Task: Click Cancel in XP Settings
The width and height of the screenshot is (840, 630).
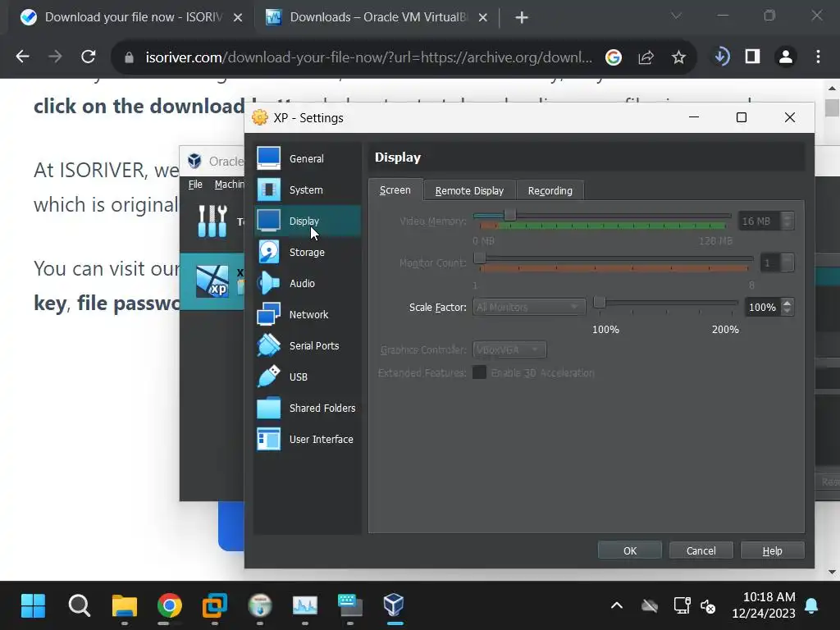Action: [701, 550]
